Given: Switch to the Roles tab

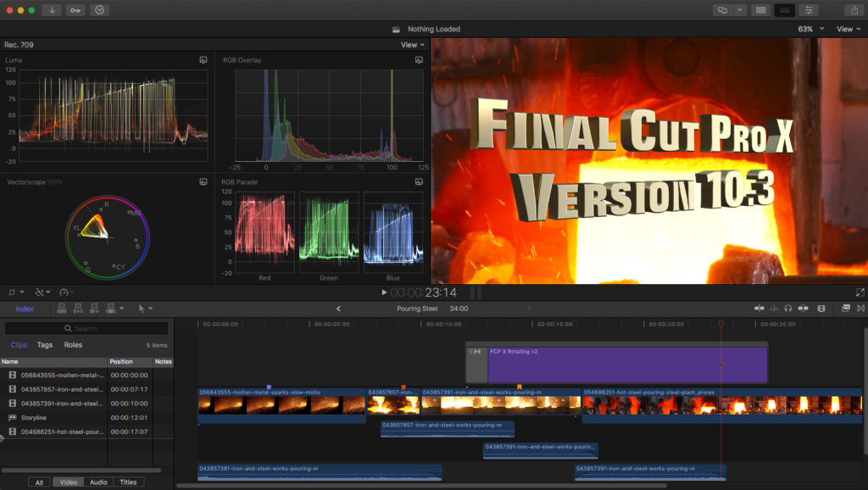Looking at the screenshot, I should 73,345.
